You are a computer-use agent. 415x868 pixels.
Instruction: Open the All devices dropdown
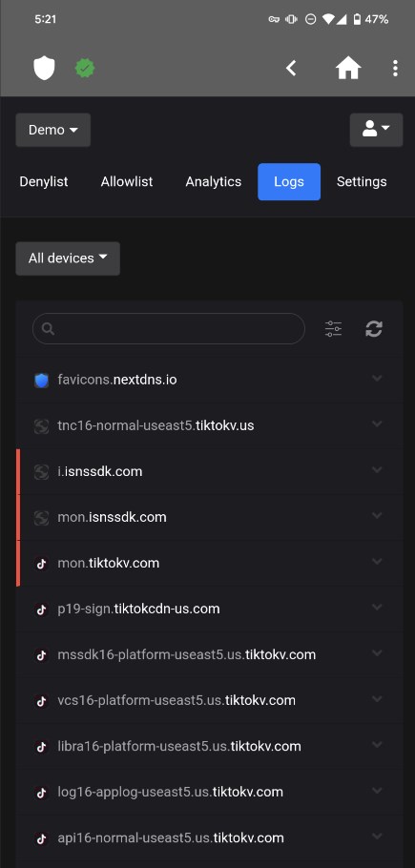point(68,258)
